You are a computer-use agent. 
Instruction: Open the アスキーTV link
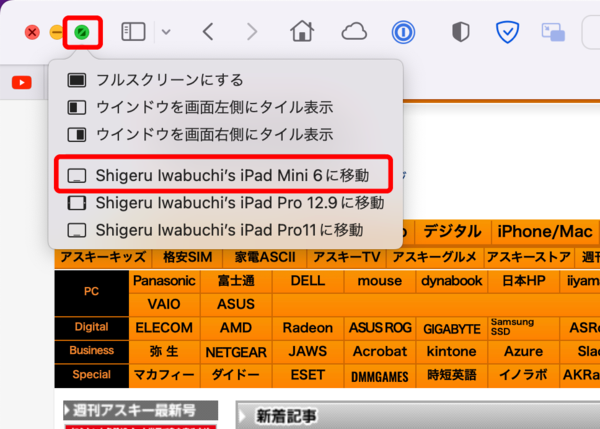347,257
